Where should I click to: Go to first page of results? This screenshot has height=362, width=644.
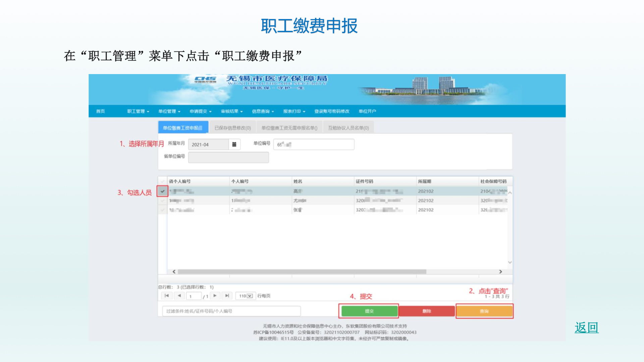click(167, 296)
